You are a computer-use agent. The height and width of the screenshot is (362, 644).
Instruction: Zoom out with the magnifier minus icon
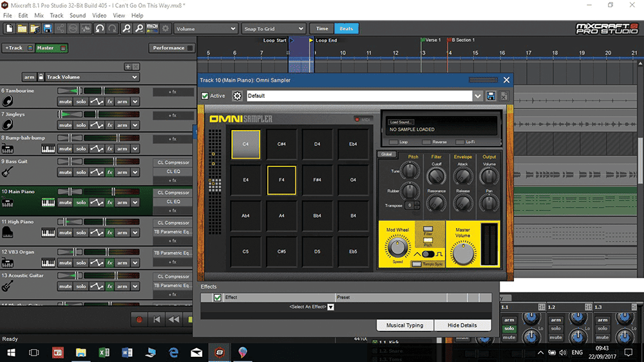click(139, 28)
